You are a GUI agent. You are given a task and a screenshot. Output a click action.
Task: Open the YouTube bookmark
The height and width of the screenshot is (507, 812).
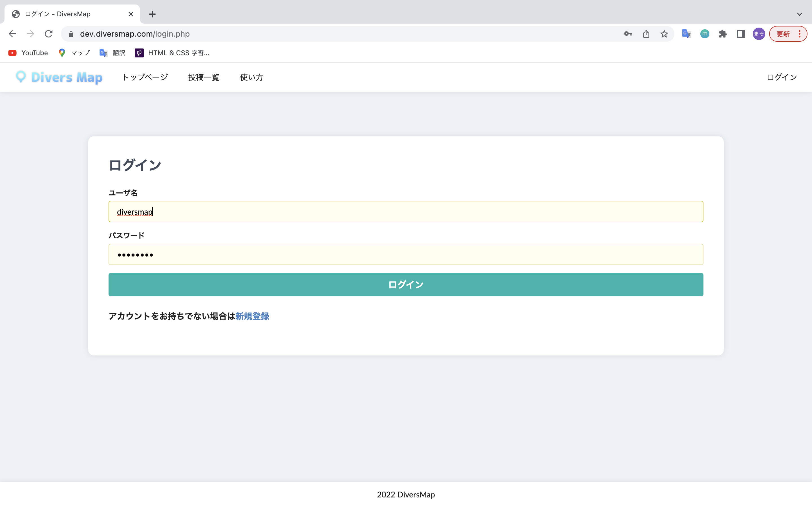[28, 53]
